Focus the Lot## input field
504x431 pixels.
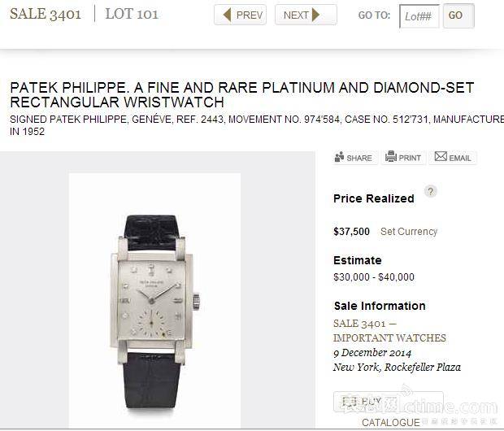click(x=419, y=15)
